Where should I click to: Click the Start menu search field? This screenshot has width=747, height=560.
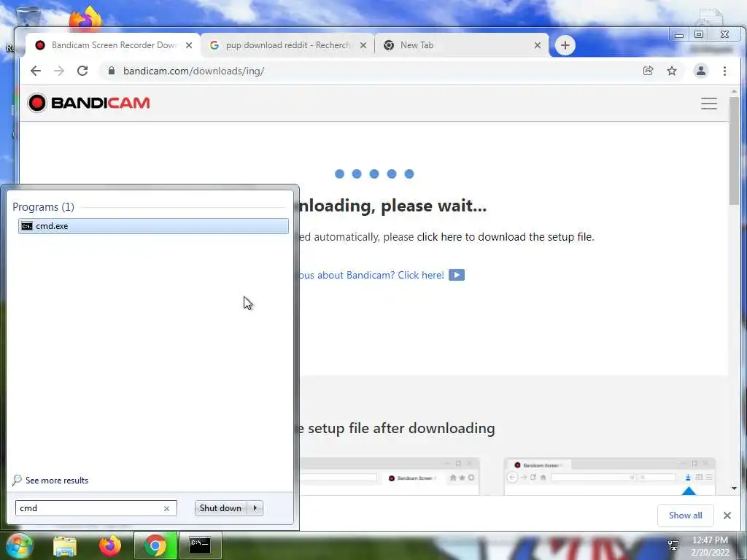(x=96, y=508)
